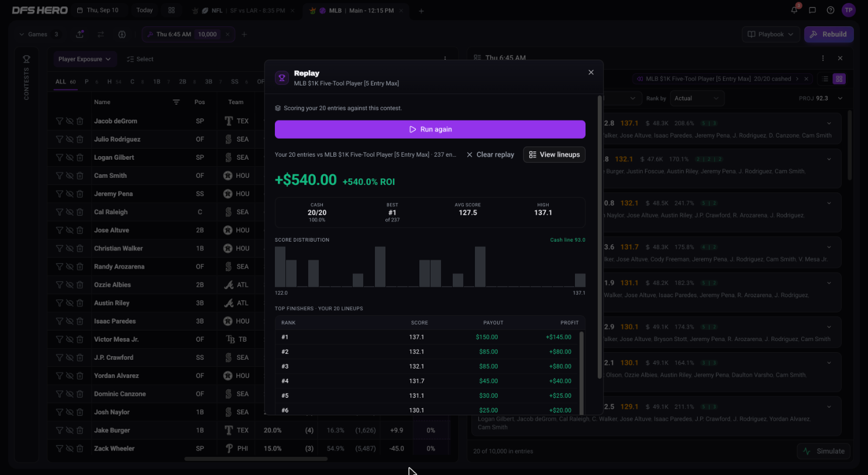Switch lineups to grid view

point(839,79)
